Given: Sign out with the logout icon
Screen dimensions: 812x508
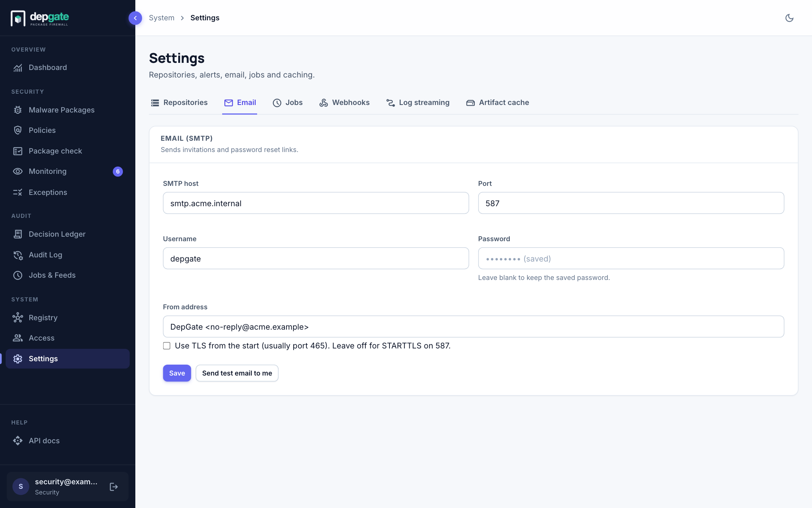Looking at the screenshot, I should [114, 487].
